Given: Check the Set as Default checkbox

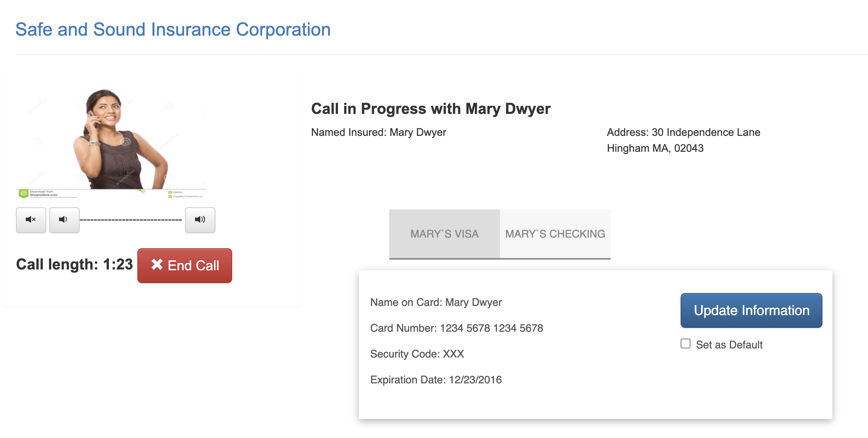Looking at the screenshot, I should pos(686,343).
